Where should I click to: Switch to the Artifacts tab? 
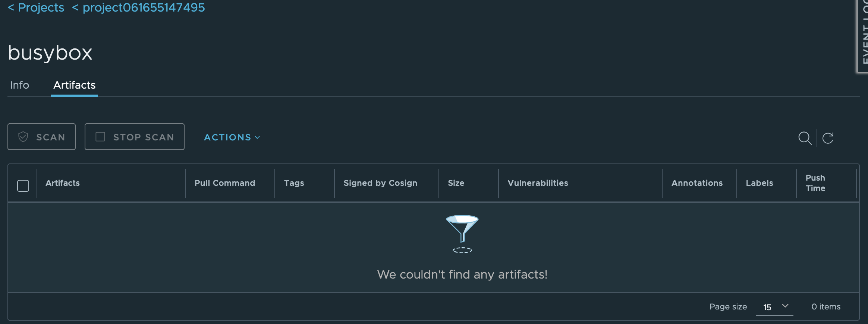pyautogui.click(x=74, y=85)
